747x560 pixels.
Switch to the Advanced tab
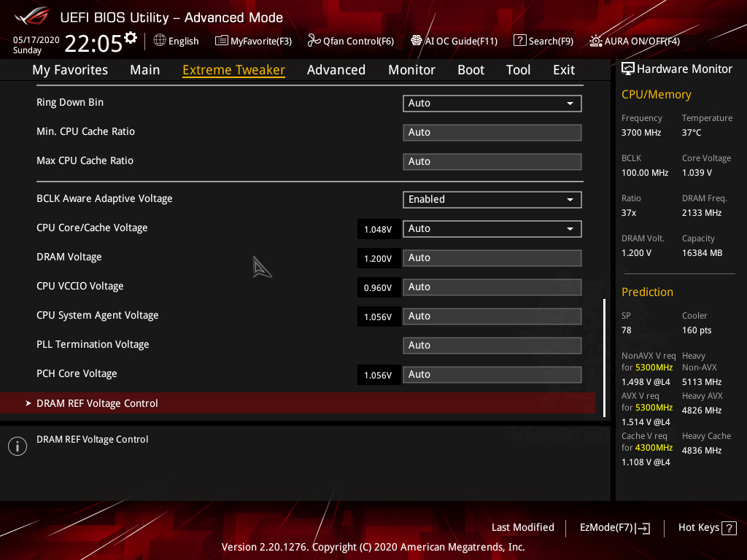(x=336, y=69)
